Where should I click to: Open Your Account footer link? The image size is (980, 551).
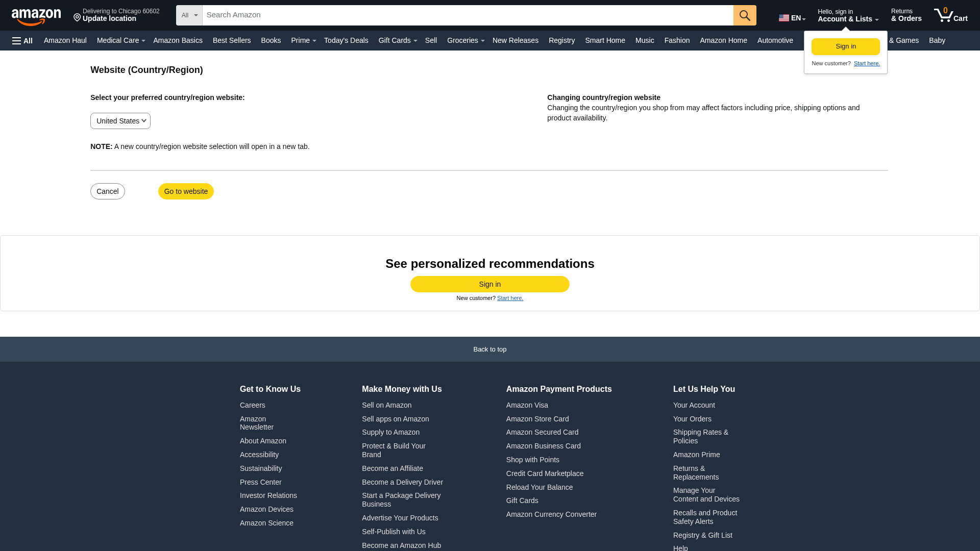pos(694,405)
